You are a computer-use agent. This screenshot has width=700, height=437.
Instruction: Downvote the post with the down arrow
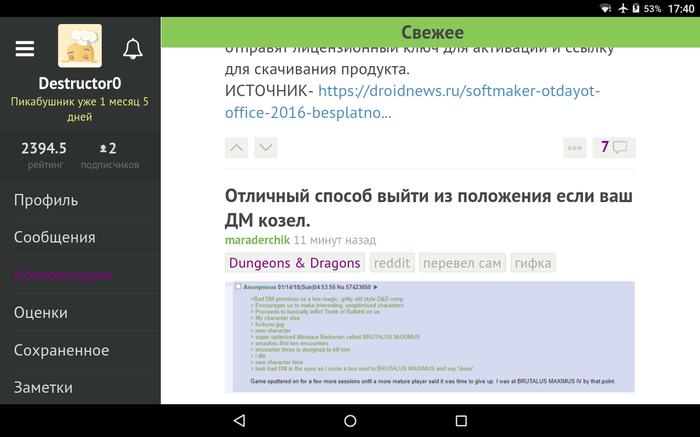pos(265,148)
